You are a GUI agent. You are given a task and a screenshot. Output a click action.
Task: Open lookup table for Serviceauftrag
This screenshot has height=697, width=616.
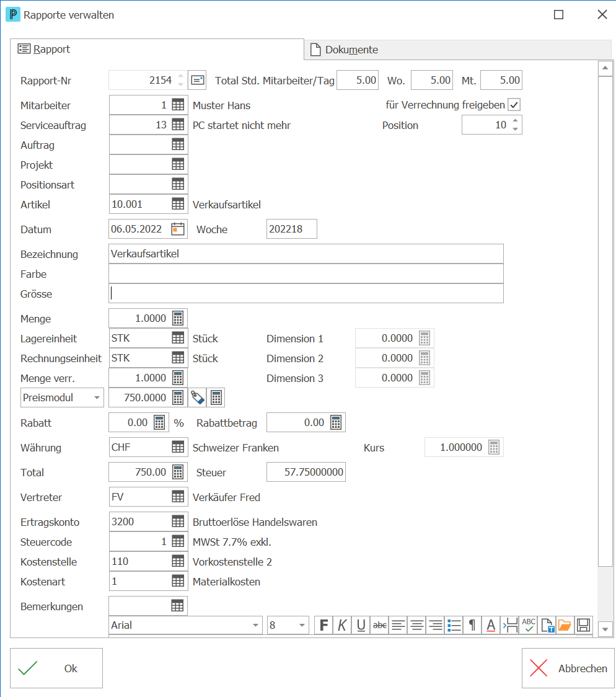178,125
